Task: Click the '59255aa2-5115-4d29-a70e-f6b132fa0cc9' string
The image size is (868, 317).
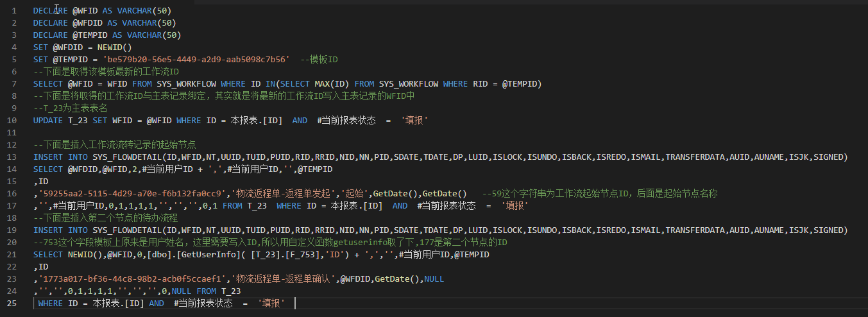Action: click(x=132, y=194)
